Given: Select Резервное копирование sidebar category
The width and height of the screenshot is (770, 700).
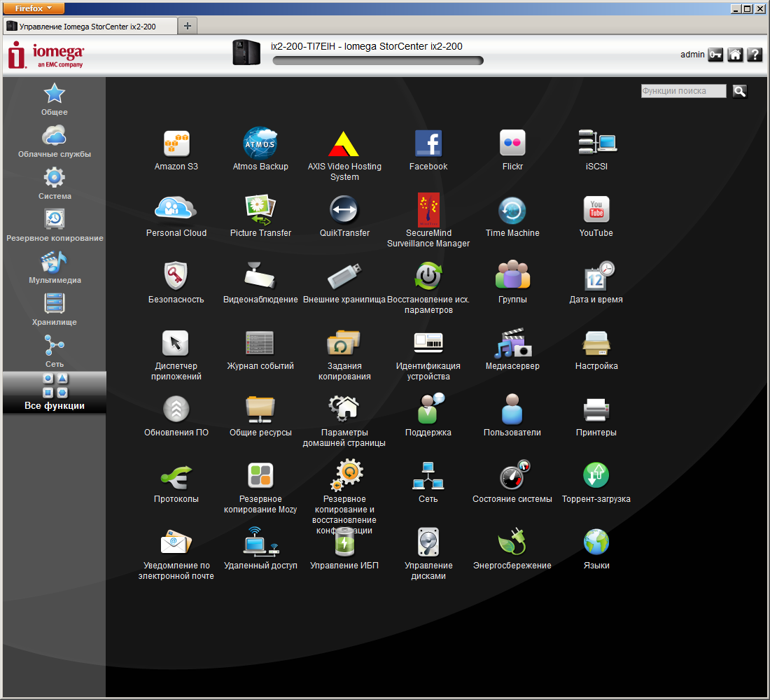Looking at the screenshot, I should (x=54, y=225).
